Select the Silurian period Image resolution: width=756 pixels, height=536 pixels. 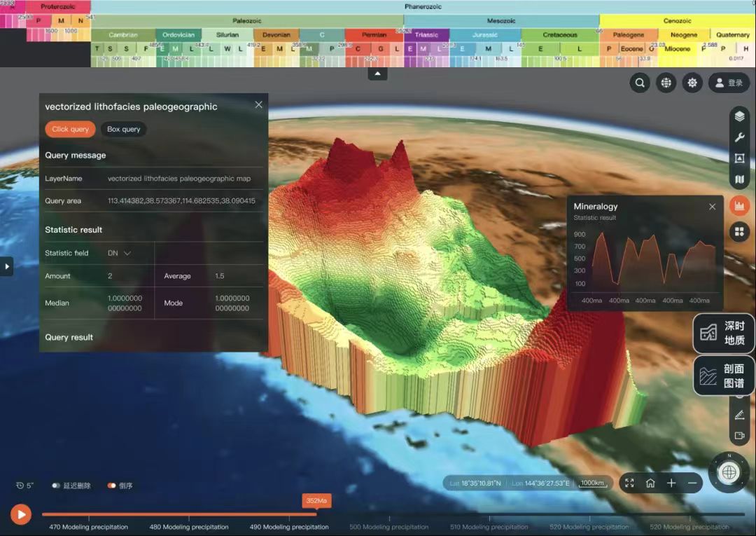coord(227,35)
